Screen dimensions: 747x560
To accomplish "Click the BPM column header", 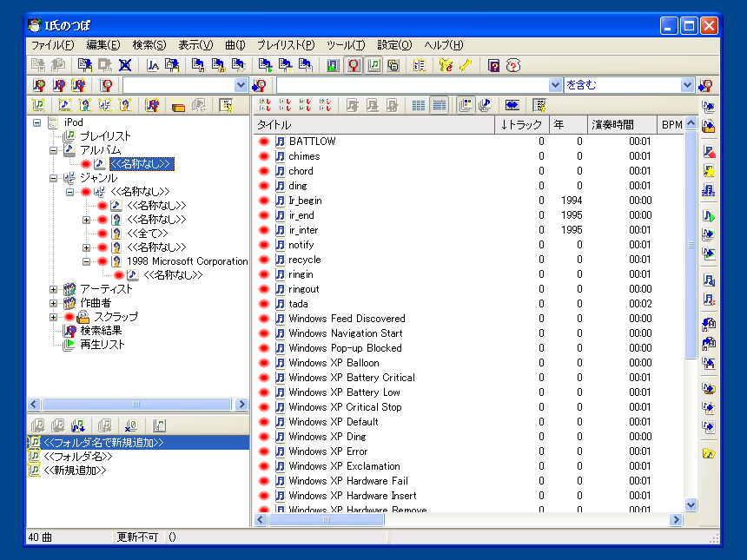I will [x=671, y=125].
